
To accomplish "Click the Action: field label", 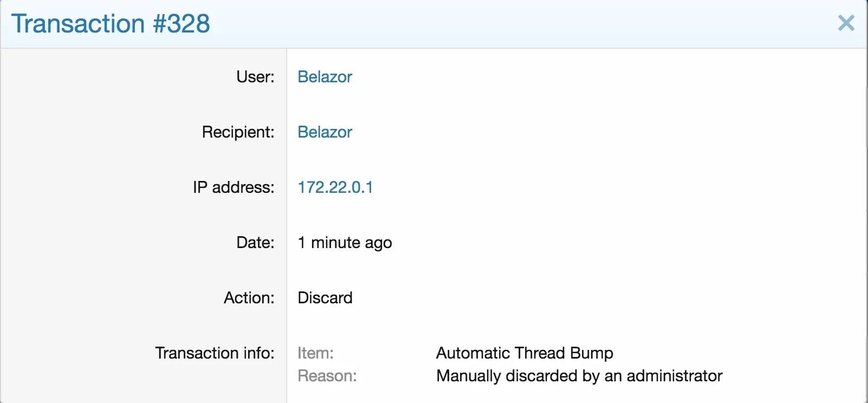I will click(x=249, y=298).
